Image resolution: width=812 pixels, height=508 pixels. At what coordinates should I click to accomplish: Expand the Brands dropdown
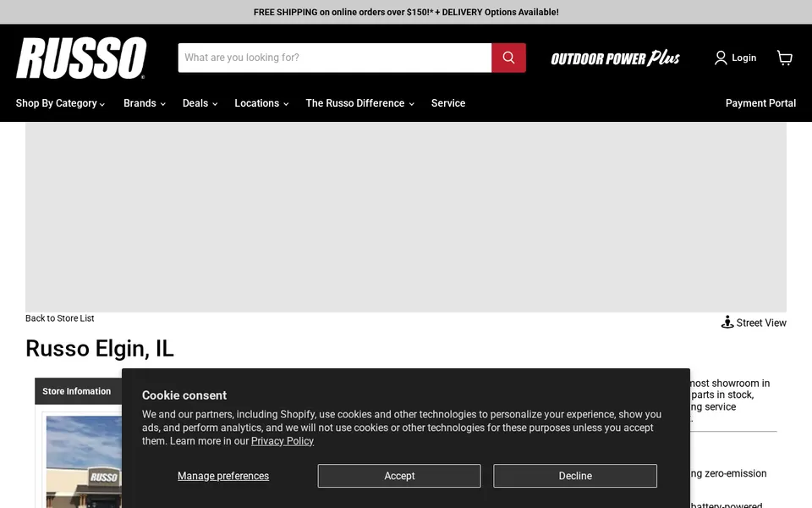point(145,103)
